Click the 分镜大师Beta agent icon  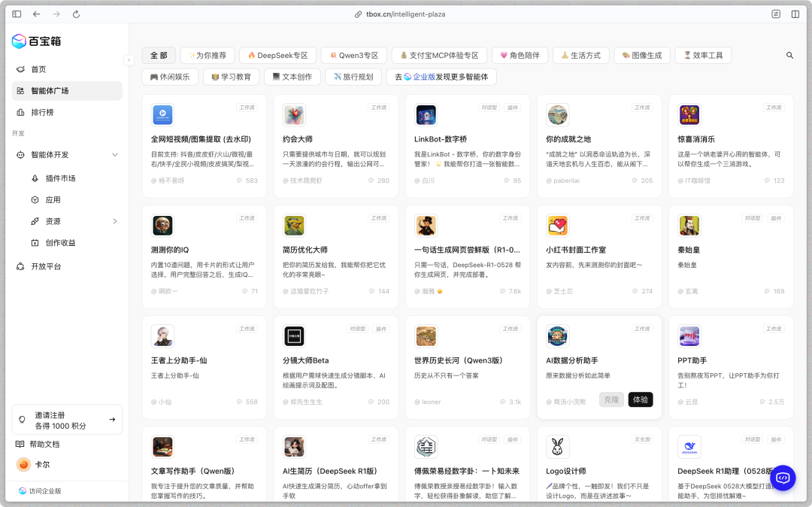(x=294, y=336)
